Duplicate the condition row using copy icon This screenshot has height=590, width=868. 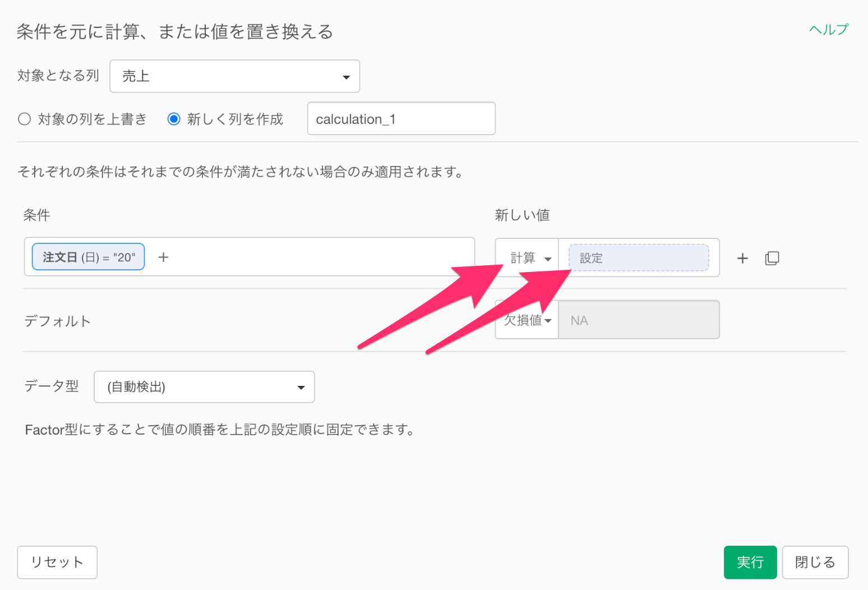point(772,258)
